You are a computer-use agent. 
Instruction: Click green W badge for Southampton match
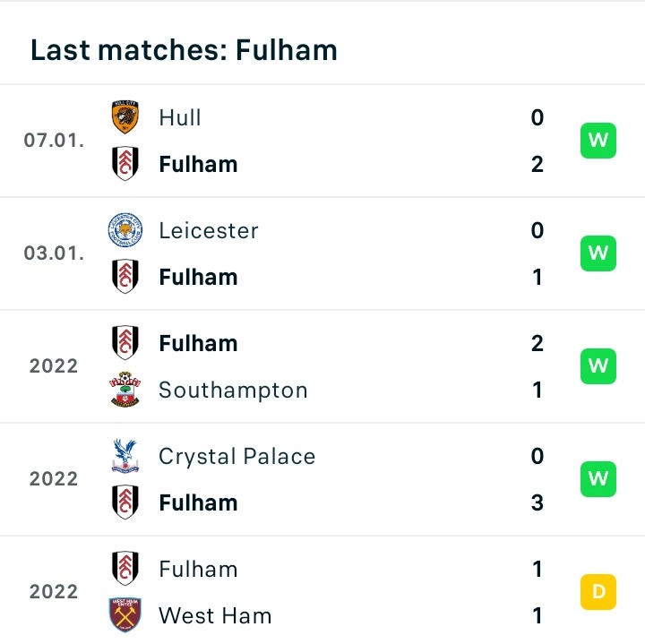(598, 366)
